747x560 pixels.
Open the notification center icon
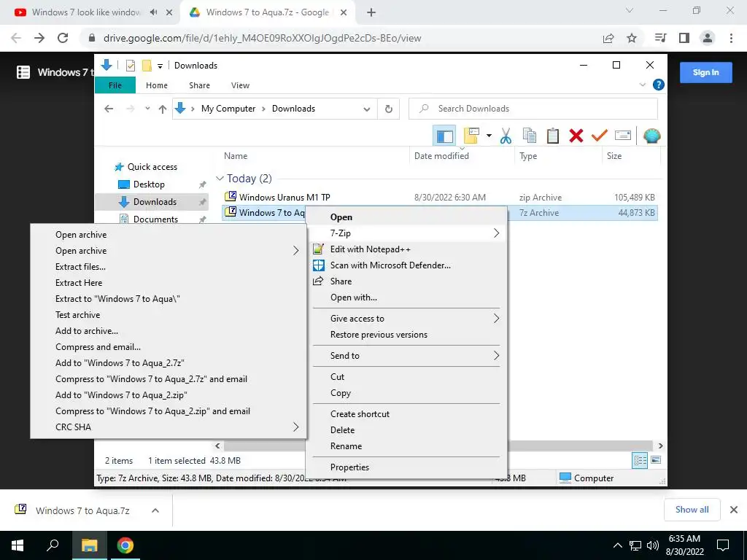723,545
